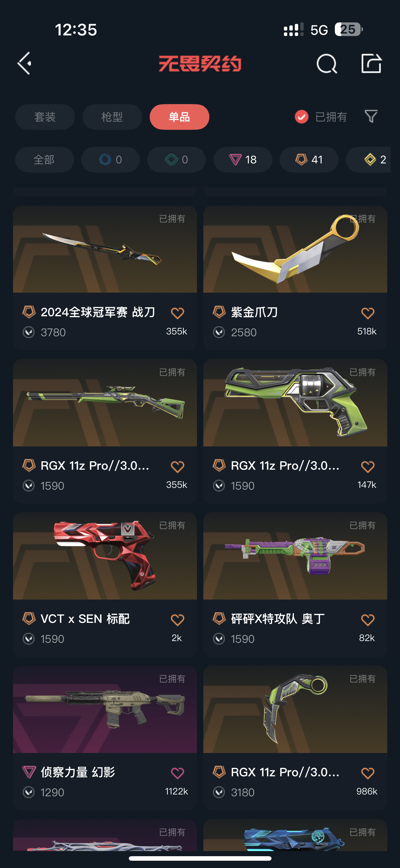Viewport: 400px width, 868px height.
Task: Tap heart on 侦察力量 幻影
Action: [x=177, y=773]
